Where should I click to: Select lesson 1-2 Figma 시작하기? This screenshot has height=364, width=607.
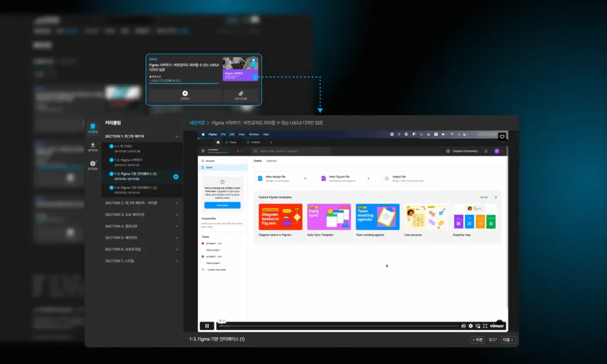point(142,162)
